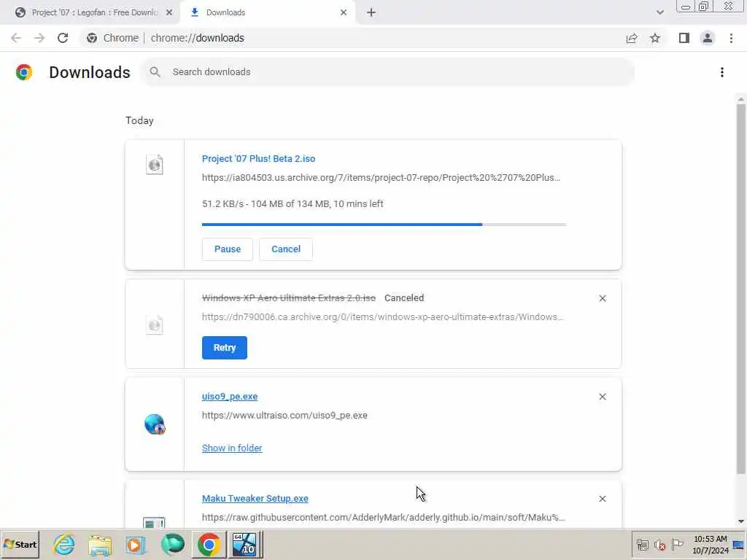Open the Windows Start menu
Image resolution: width=747 pixels, height=560 pixels.
pos(20,544)
